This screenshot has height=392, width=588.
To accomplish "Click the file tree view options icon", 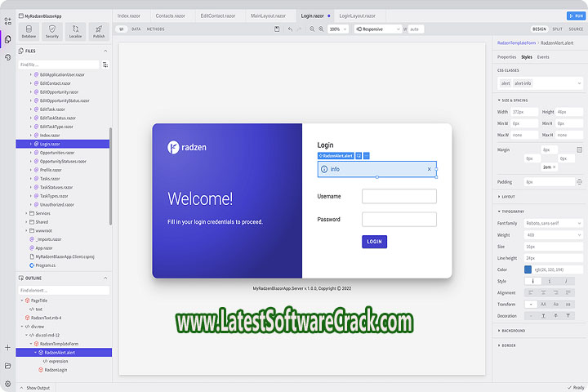I will pos(105,65).
